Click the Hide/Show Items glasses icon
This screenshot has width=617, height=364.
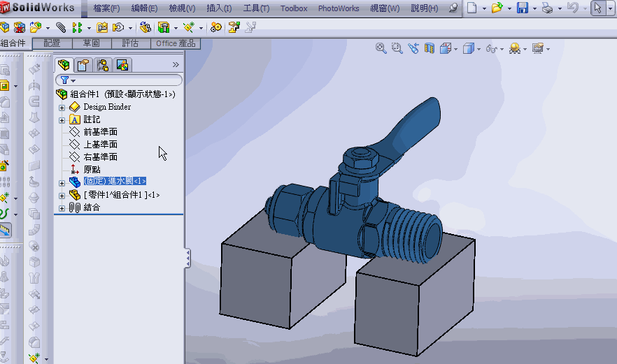492,48
